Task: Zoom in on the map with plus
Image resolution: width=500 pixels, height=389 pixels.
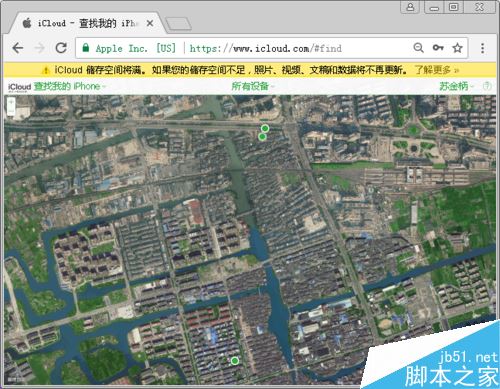Action: pos(11,102)
